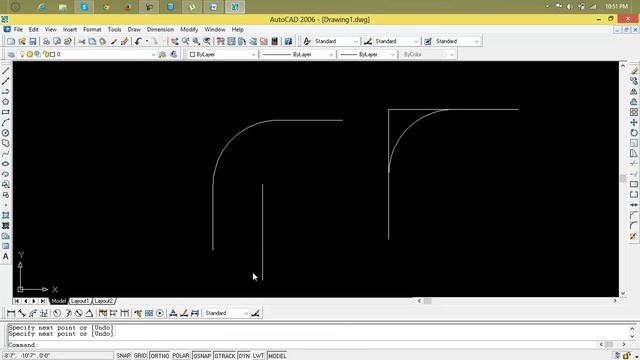
Task: Open the Format menu
Action: (92, 29)
